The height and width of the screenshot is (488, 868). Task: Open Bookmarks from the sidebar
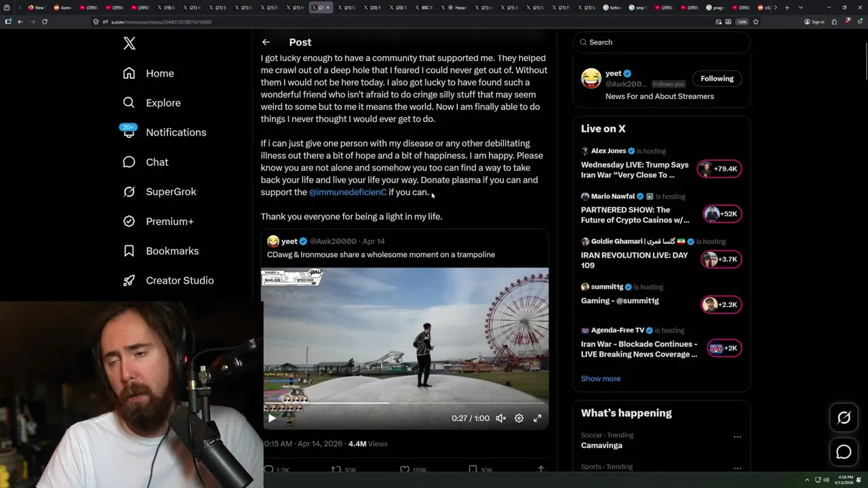[x=161, y=251]
